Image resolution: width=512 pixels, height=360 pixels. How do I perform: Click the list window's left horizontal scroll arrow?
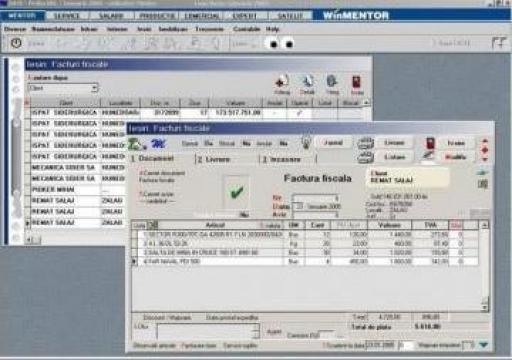point(29,240)
